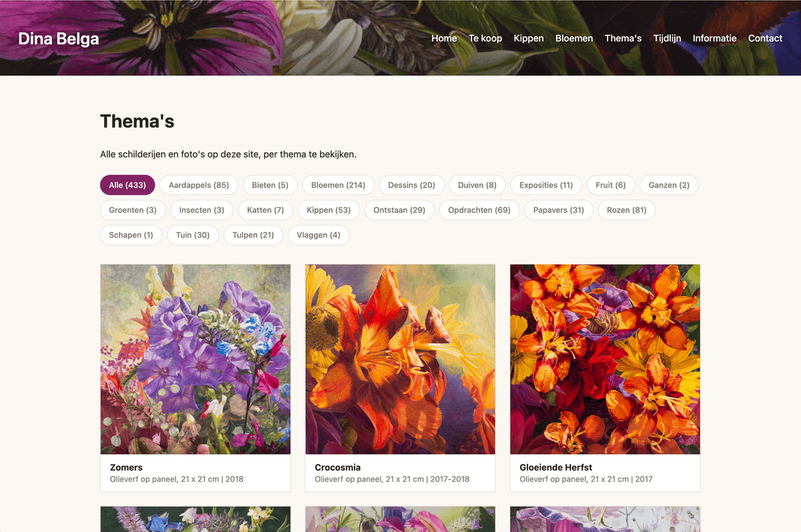Filter paintings by Rozen (81)
Image resolution: width=801 pixels, height=532 pixels.
point(627,210)
